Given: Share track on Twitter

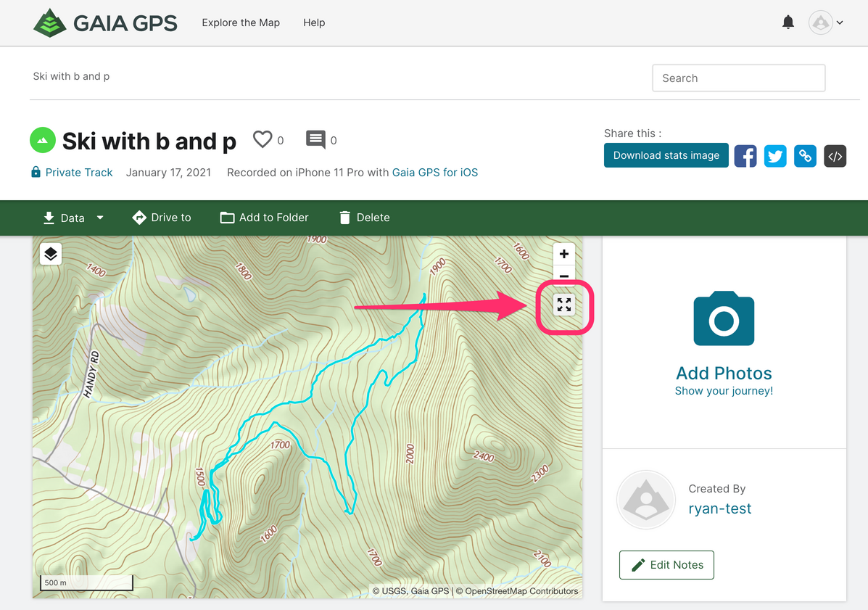Looking at the screenshot, I should pos(775,156).
